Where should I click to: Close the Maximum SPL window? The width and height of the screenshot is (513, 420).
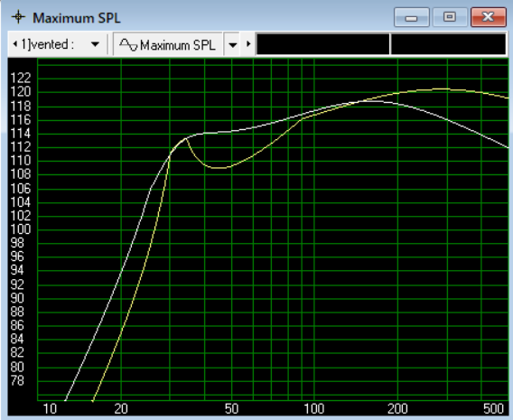pyautogui.click(x=488, y=17)
